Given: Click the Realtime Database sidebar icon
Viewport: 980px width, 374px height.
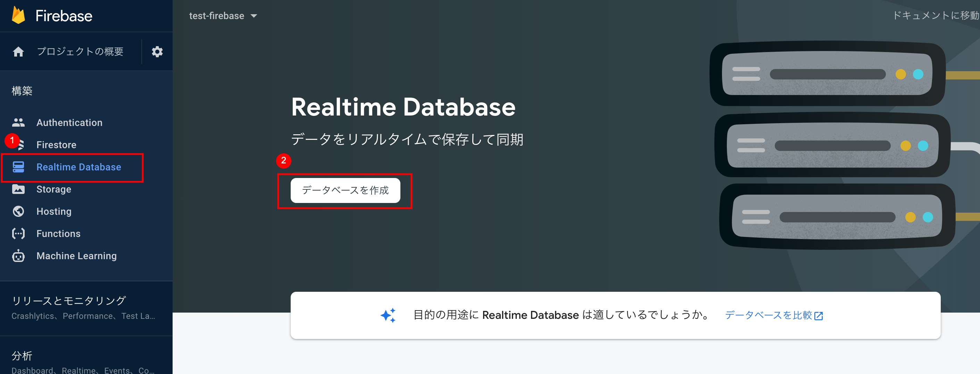Looking at the screenshot, I should coord(18,167).
